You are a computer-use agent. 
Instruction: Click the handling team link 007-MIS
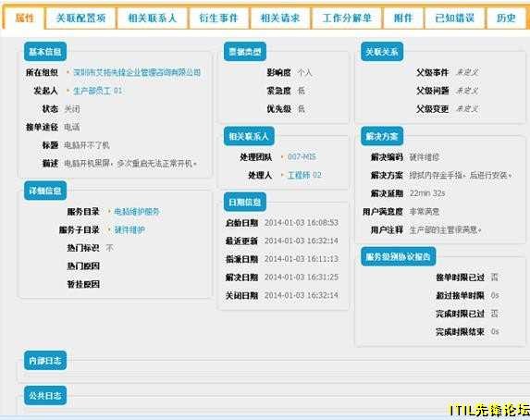(302, 157)
